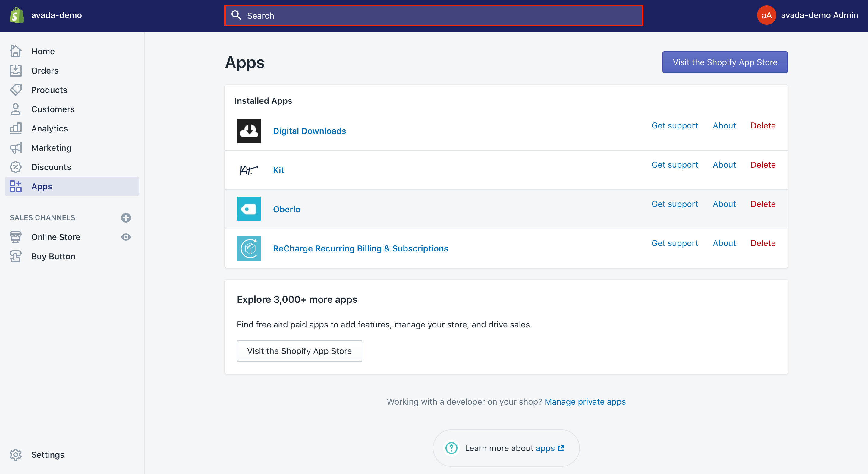The image size is (868, 474).
Task: Click the Settings gear icon
Action: coord(15,455)
